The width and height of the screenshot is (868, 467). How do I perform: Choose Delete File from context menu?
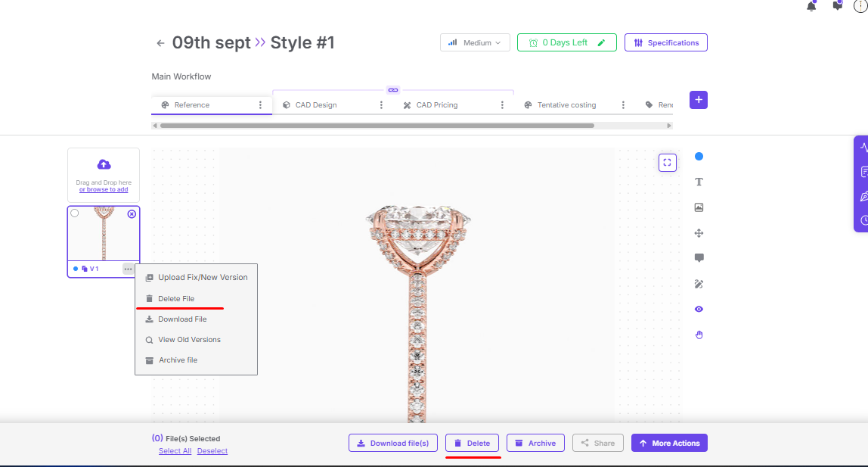tap(176, 299)
